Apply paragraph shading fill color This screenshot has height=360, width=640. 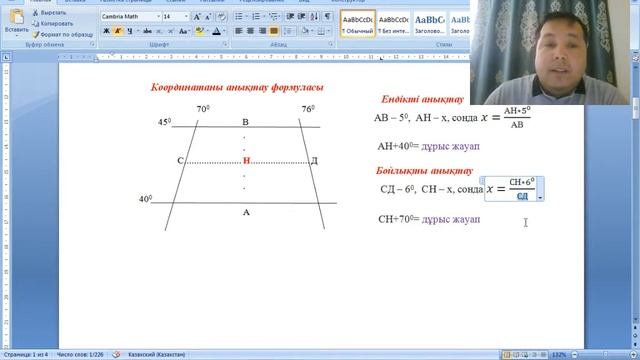[x=304, y=31]
